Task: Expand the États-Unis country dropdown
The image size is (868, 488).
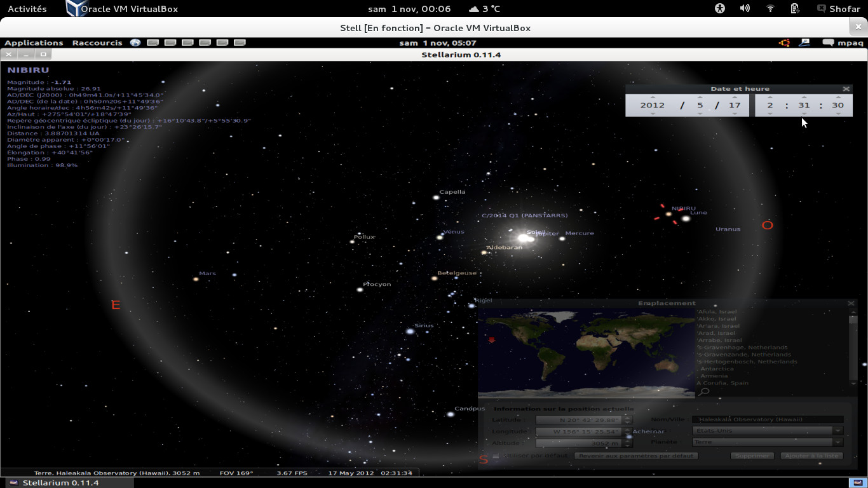Action: click(x=837, y=431)
